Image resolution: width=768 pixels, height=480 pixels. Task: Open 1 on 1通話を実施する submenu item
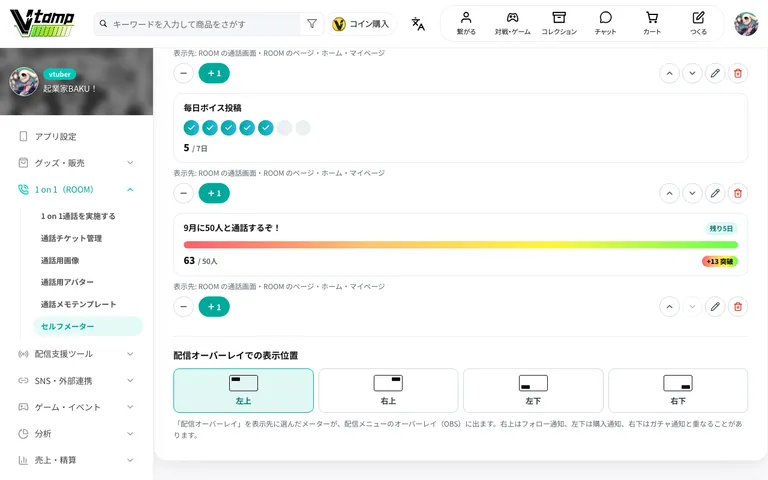point(78,216)
